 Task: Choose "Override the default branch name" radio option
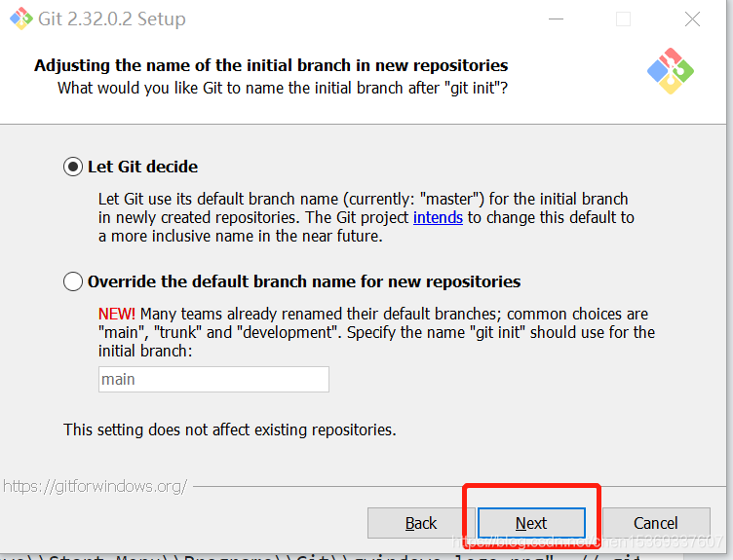[73, 281]
